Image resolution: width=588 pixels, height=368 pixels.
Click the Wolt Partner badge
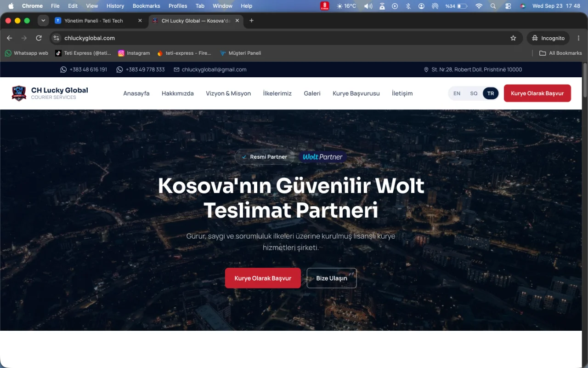(323, 157)
